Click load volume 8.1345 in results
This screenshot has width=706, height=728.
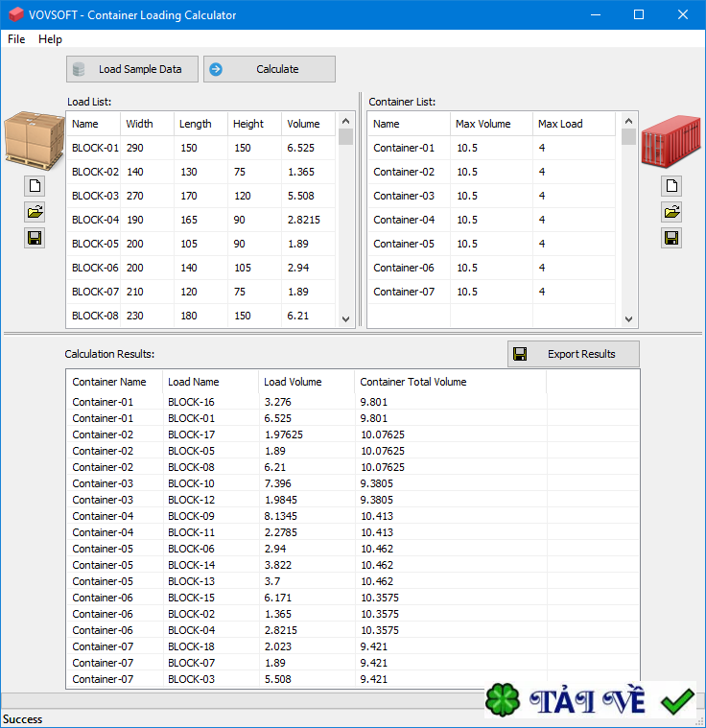pyautogui.click(x=280, y=516)
